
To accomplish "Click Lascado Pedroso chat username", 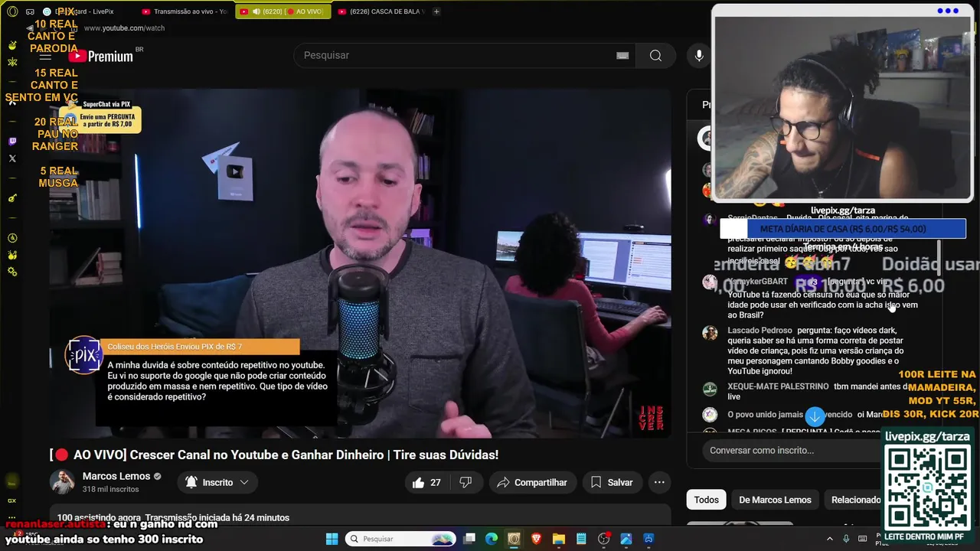I will click(x=759, y=331).
